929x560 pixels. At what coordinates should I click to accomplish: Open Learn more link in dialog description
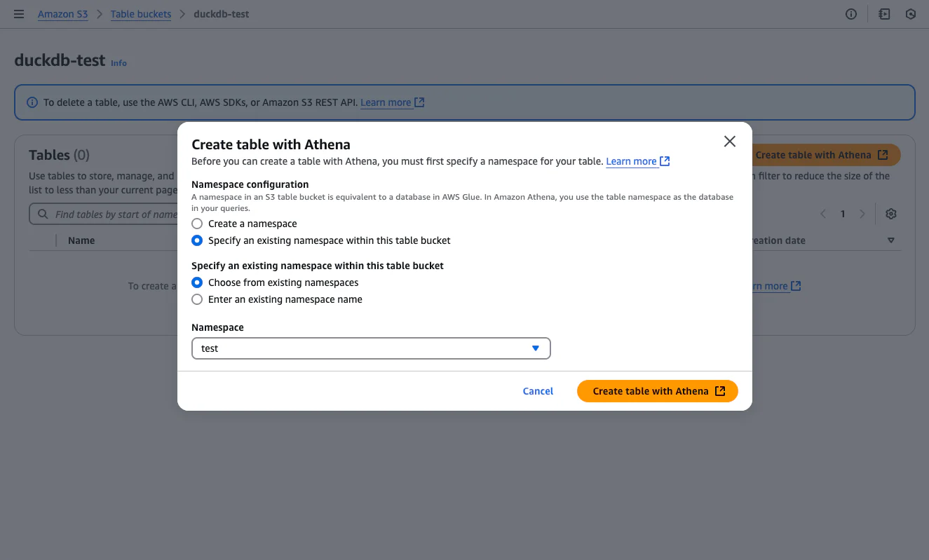tap(631, 161)
